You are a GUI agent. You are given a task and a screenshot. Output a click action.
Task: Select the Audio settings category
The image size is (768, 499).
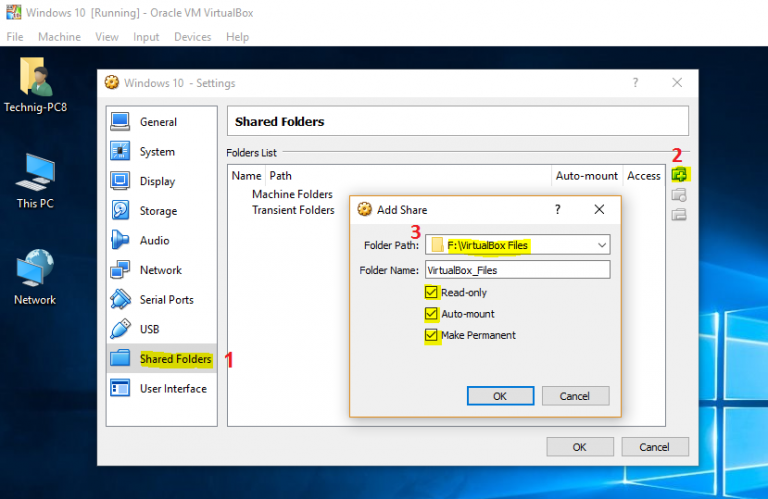(x=154, y=241)
